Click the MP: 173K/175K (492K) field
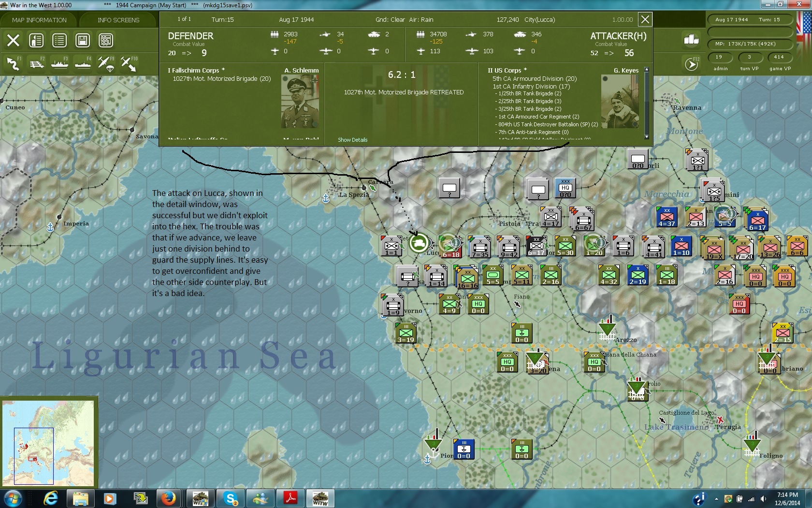The height and width of the screenshot is (508, 812). [x=751, y=44]
